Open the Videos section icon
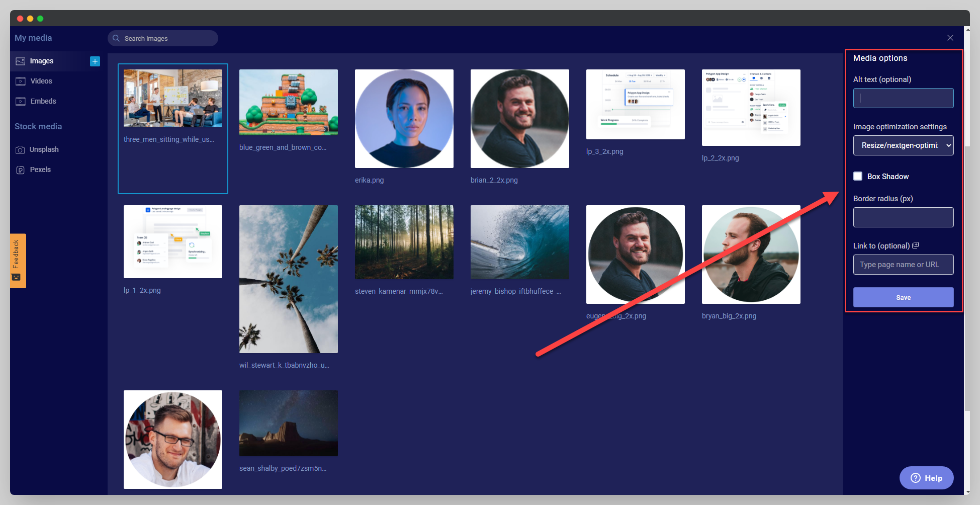Image resolution: width=980 pixels, height=505 pixels. point(21,81)
